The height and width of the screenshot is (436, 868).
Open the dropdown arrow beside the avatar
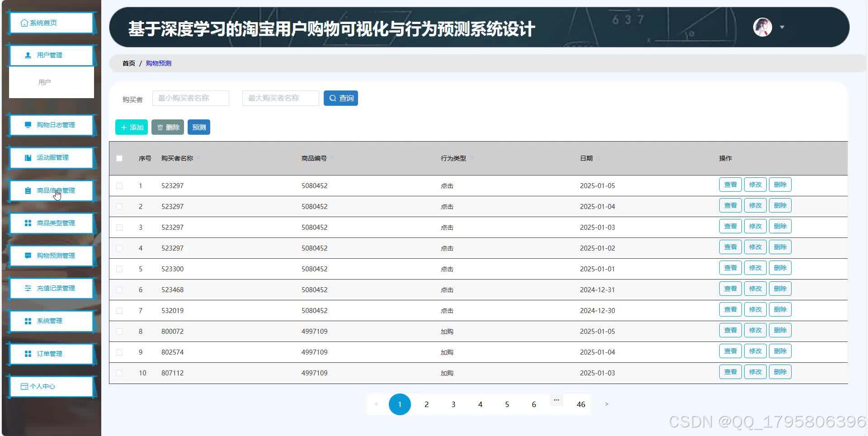tap(782, 27)
